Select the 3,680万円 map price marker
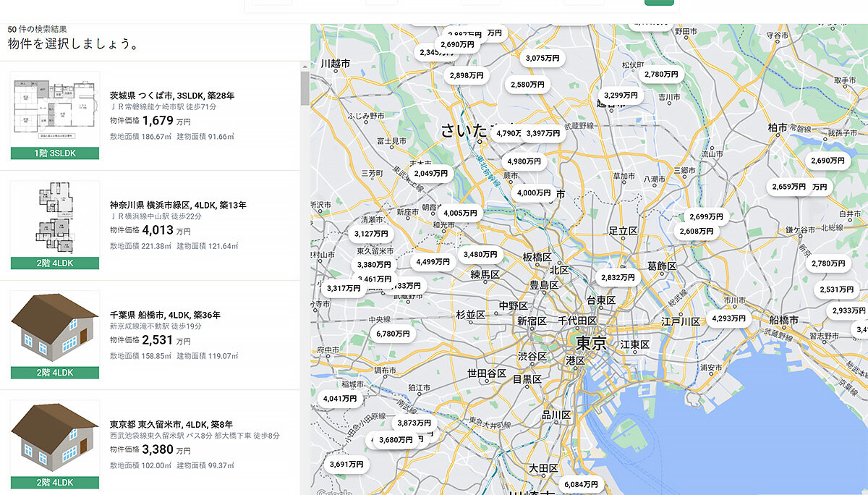This screenshot has height=495, width=868. 396,440
